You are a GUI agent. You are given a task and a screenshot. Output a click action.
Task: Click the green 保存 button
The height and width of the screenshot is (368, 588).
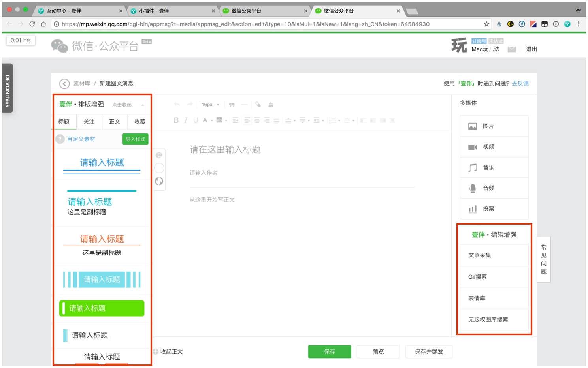pos(330,352)
